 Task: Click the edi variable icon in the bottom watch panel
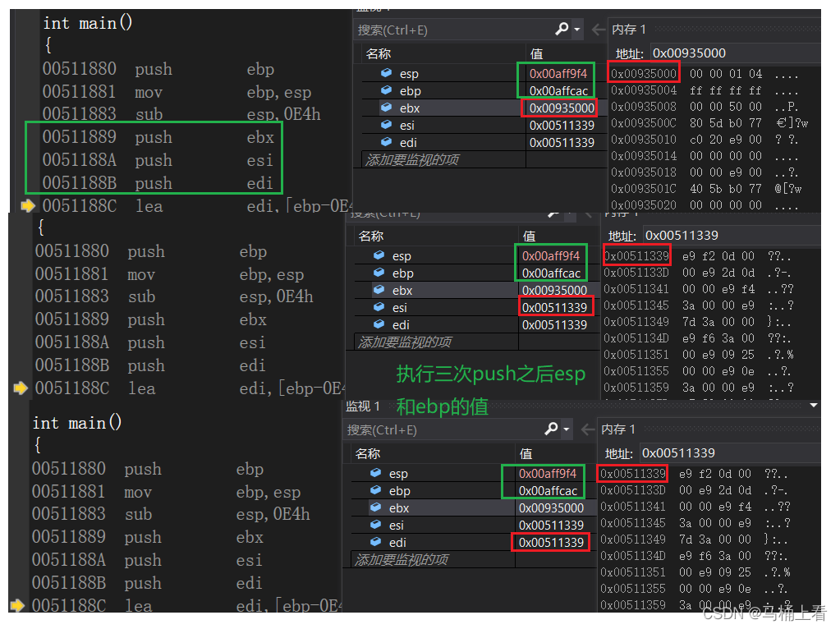375,541
